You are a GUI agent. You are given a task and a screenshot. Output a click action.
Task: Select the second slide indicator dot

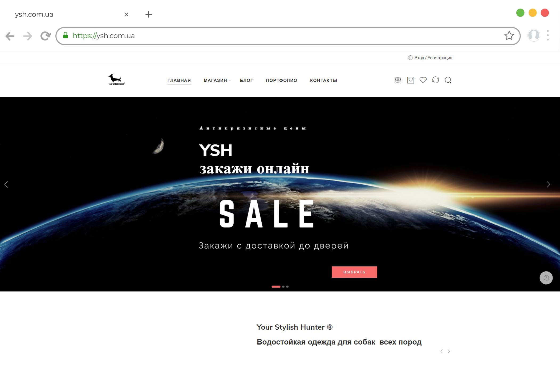(283, 286)
